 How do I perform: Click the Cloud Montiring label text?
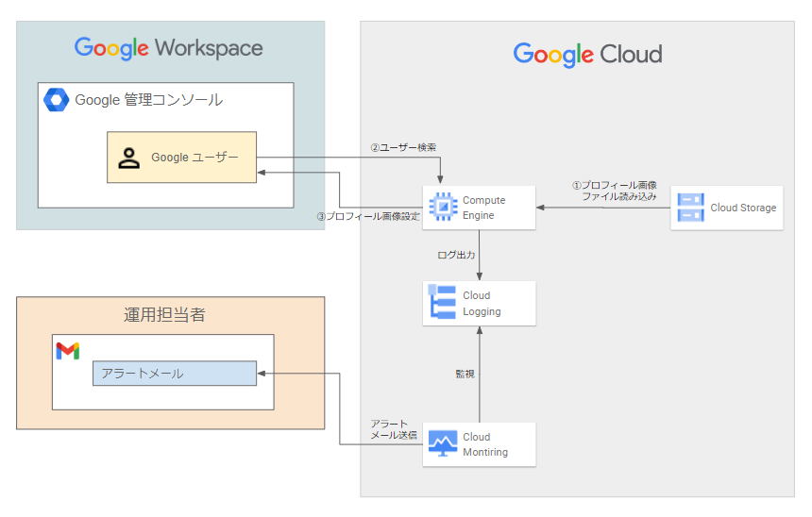click(485, 444)
